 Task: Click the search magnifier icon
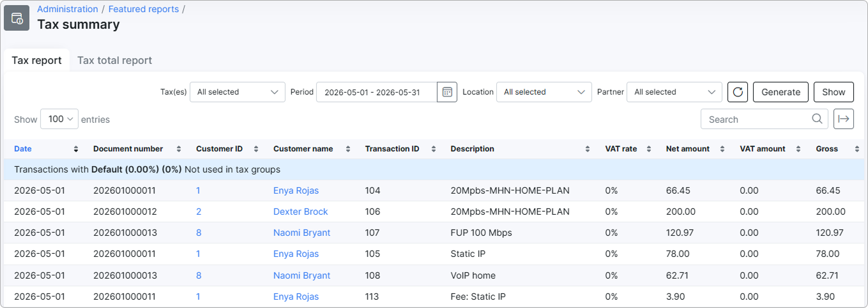click(x=817, y=119)
